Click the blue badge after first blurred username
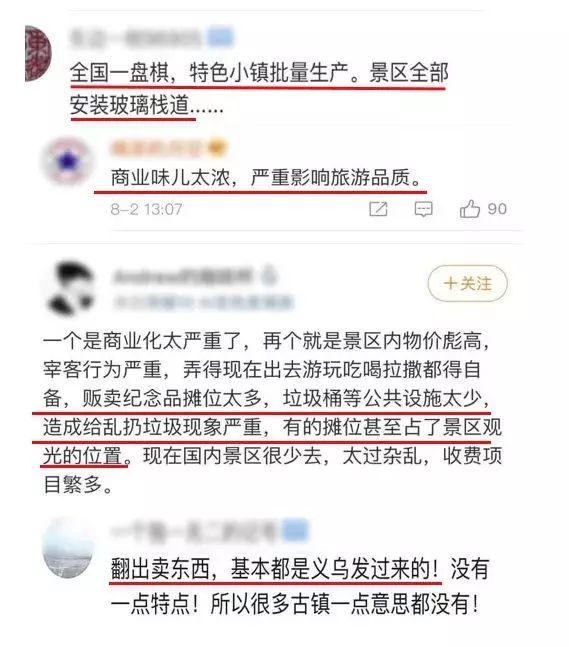This screenshot has width=569, height=647. coord(220,37)
